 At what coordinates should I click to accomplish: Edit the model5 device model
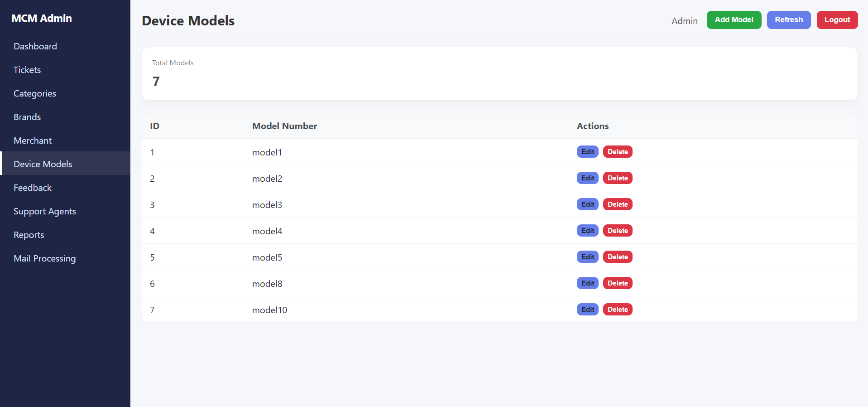[587, 257]
